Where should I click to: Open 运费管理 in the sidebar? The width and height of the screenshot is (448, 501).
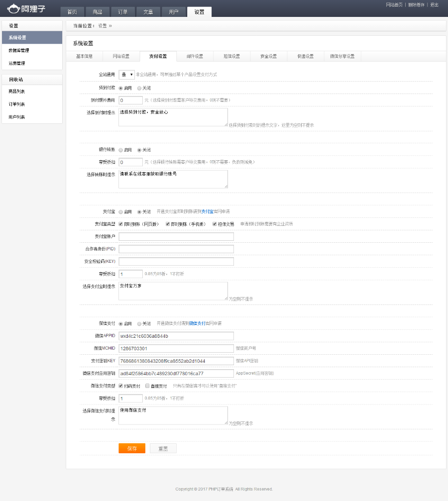tap(32, 63)
